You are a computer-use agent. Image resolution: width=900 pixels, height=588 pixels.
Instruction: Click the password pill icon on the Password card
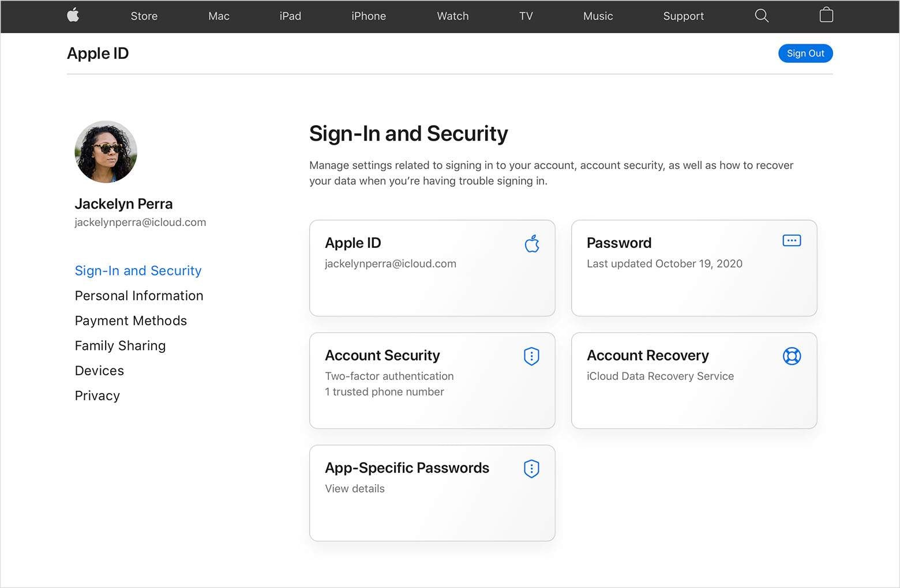pos(792,240)
